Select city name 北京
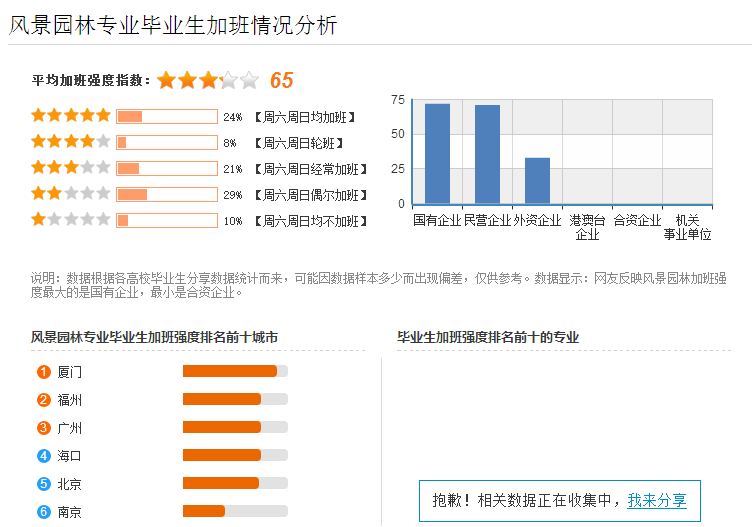This screenshot has width=754, height=527. 70,484
